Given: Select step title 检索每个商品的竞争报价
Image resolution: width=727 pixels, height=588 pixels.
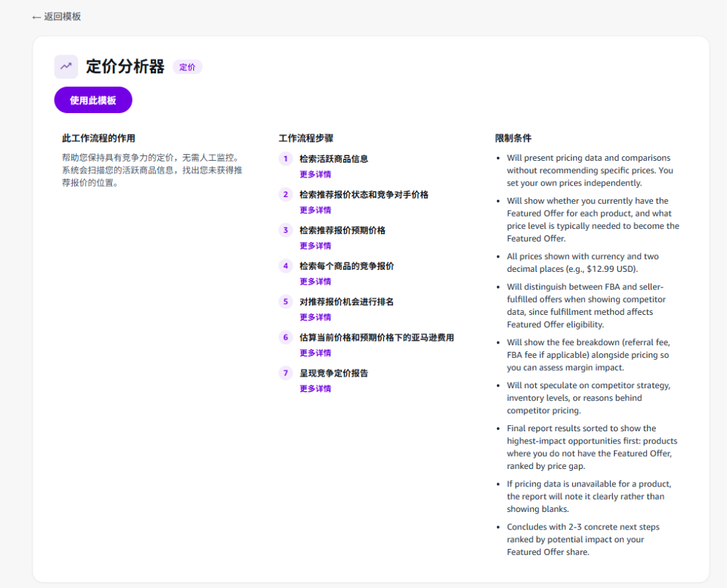Looking at the screenshot, I should [347, 266].
